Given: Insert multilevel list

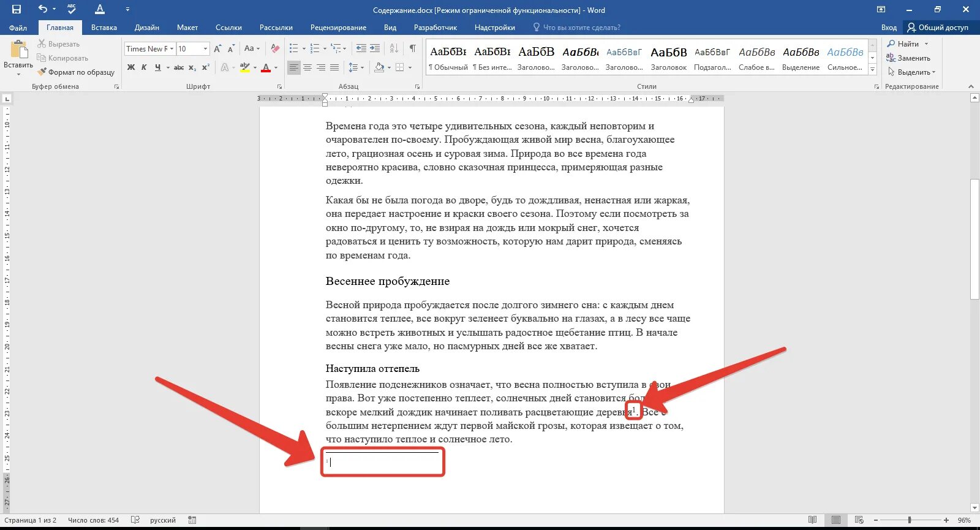Looking at the screenshot, I should [336, 48].
